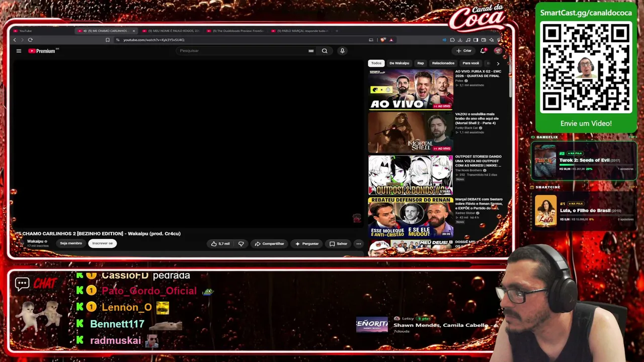
Task: Select the Rap filter chip
Action: click(421, 63)
